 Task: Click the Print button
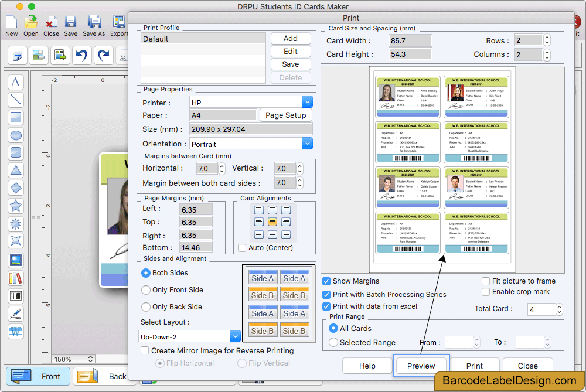click(474, 366)
